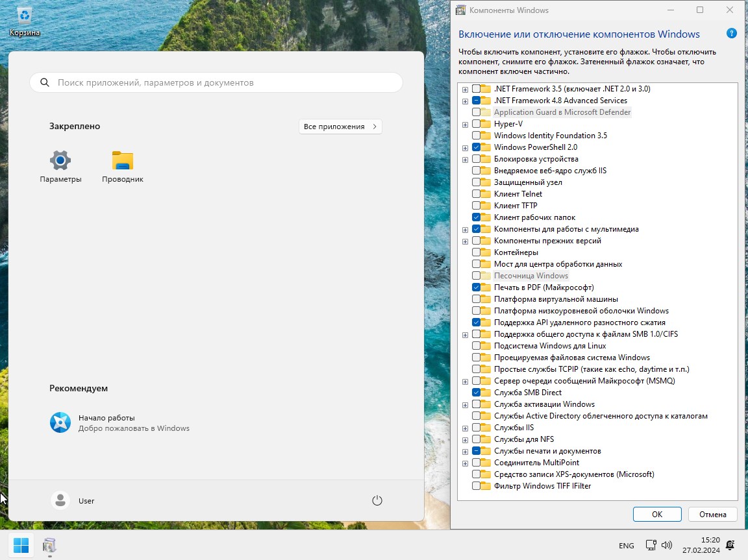Expand Сервер очереди сообщений (MSMQ)
This screenshot has height=560, width=748.
[x=465, y=382]
